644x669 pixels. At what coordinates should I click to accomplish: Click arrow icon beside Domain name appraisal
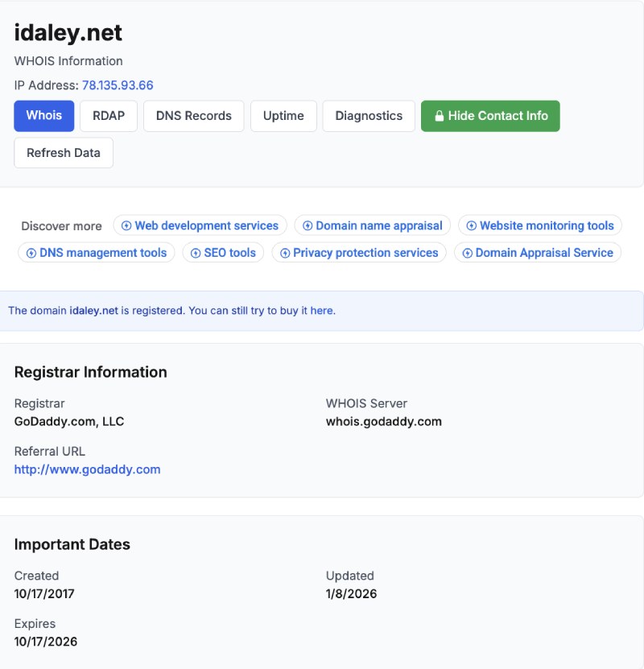pyautogui.click(x=308, y=226)
